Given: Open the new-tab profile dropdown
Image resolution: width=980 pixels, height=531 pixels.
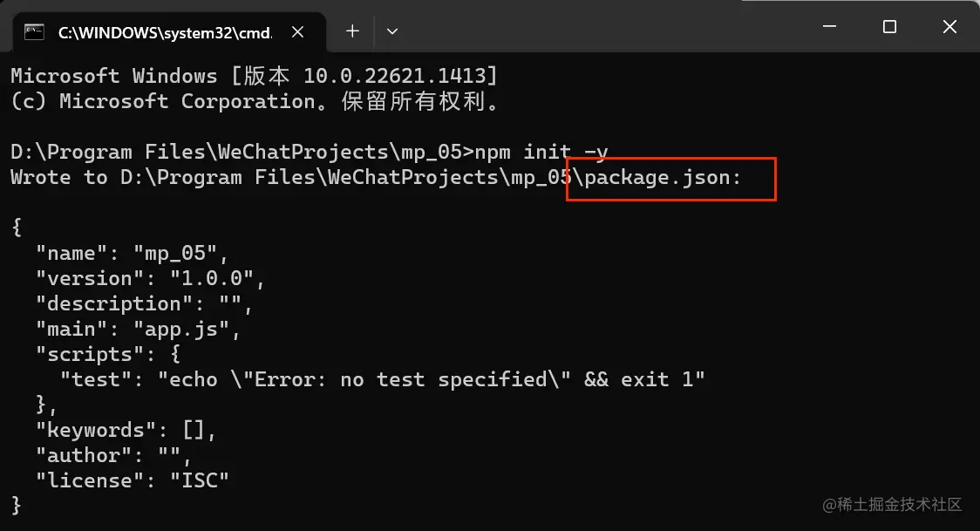Looking at the screenshot, I should (392, 31).
